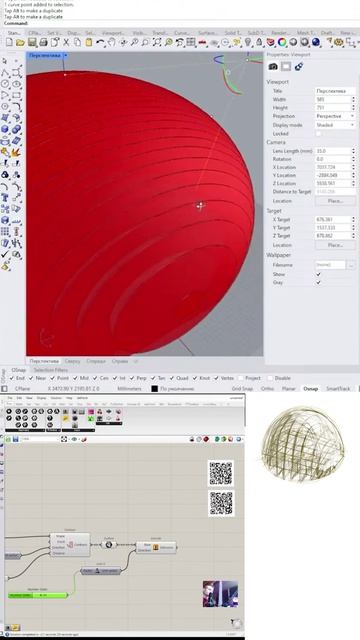
Task: Paste from clipboard with the yellow clipboard icon
Action: point(89,42)
